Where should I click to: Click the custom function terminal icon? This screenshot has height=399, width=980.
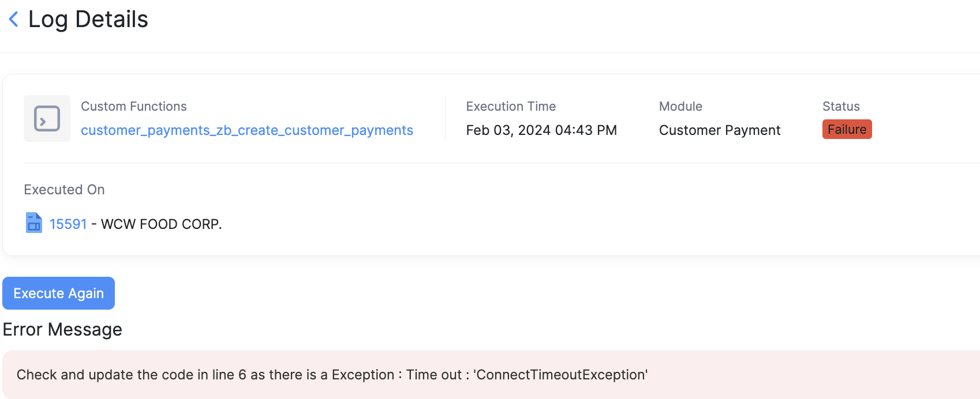(x=47, y=118)
